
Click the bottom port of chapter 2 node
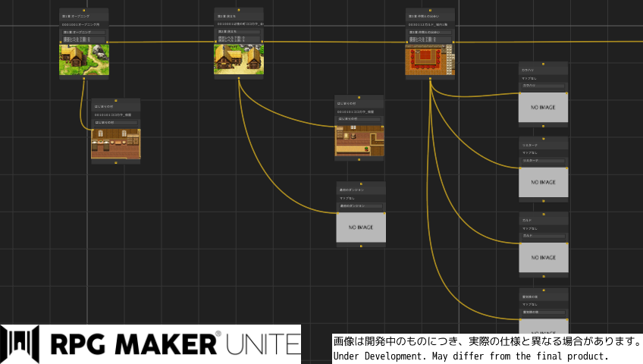click(x=239, y=78)
